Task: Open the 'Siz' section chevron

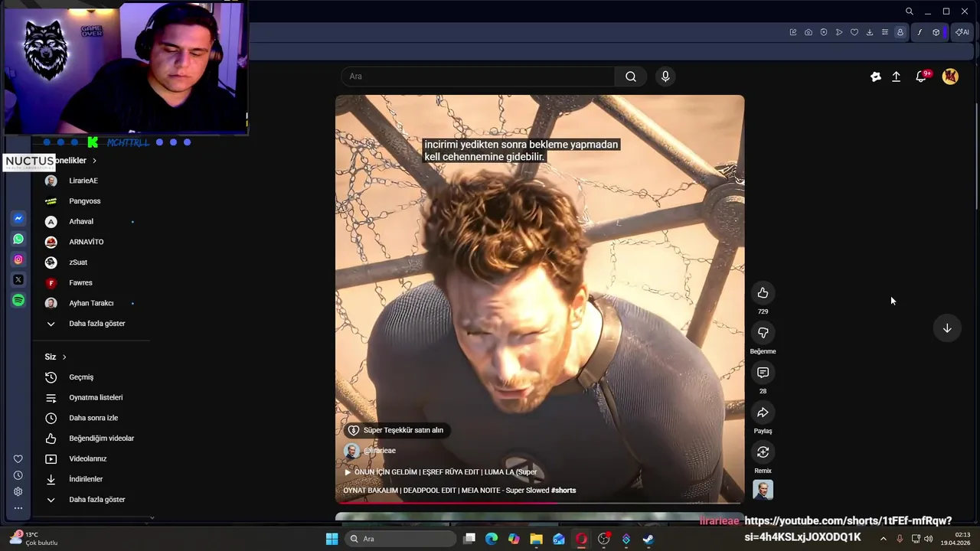Action: tap(64, 357)
